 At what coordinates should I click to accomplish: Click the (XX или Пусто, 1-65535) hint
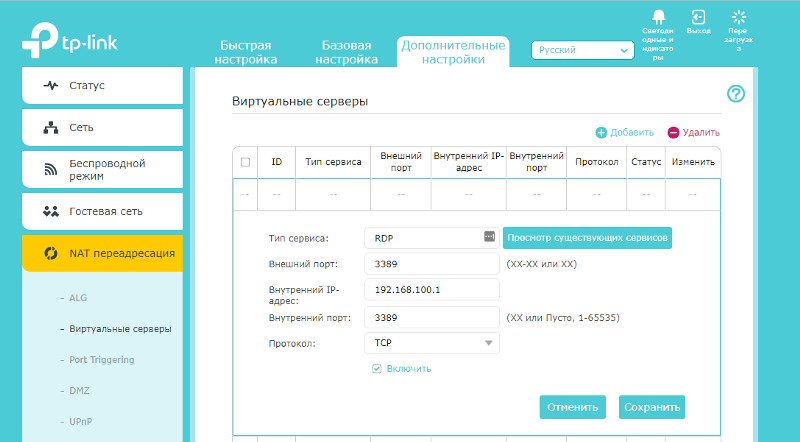pos(563,318)
